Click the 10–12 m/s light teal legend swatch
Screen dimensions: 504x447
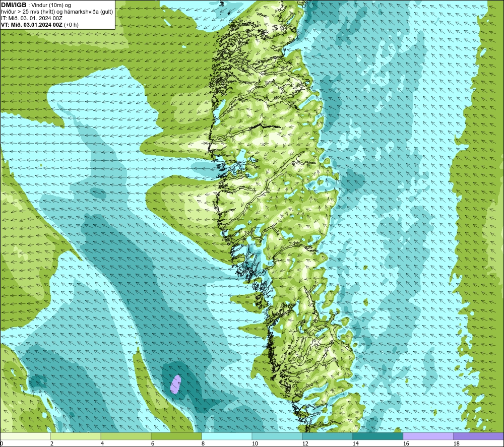coord(277,436)
